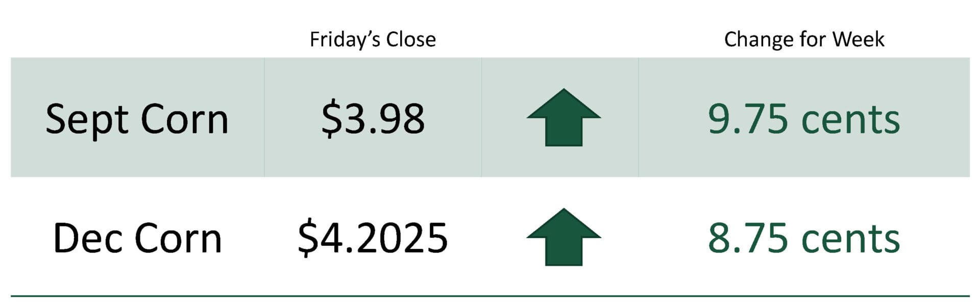Select the $4.2025 closing price
980x304 pixels.
click(373, 238)
